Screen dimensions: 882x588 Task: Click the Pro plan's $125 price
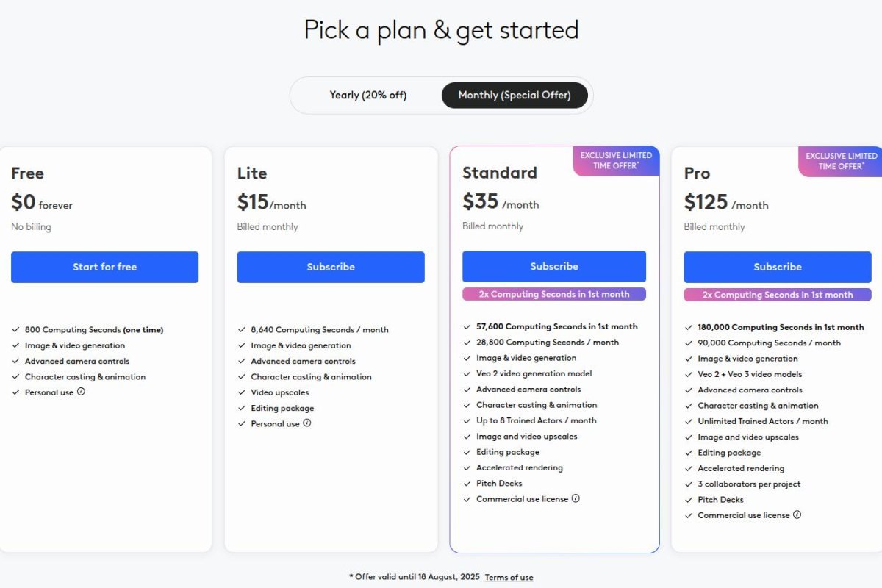[x=706, y=202]
